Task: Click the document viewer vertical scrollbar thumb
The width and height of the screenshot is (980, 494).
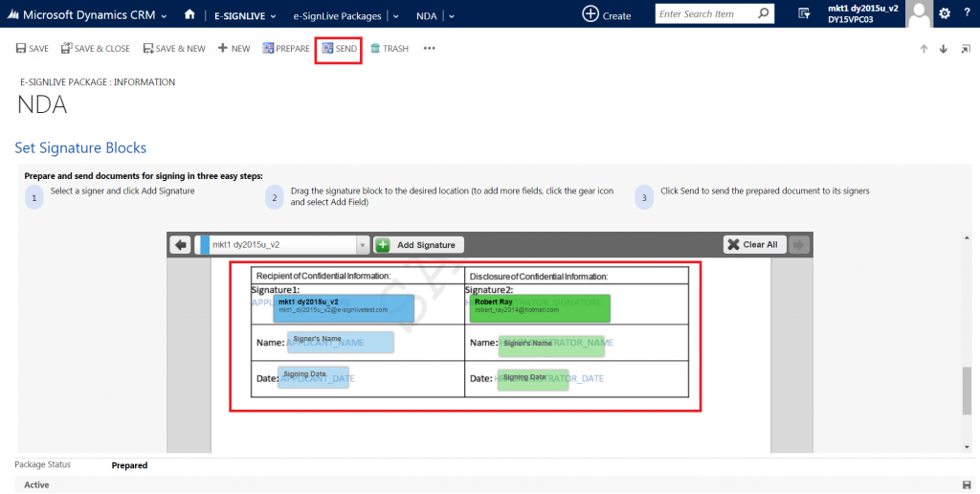Action: click(x=967, y=393)
